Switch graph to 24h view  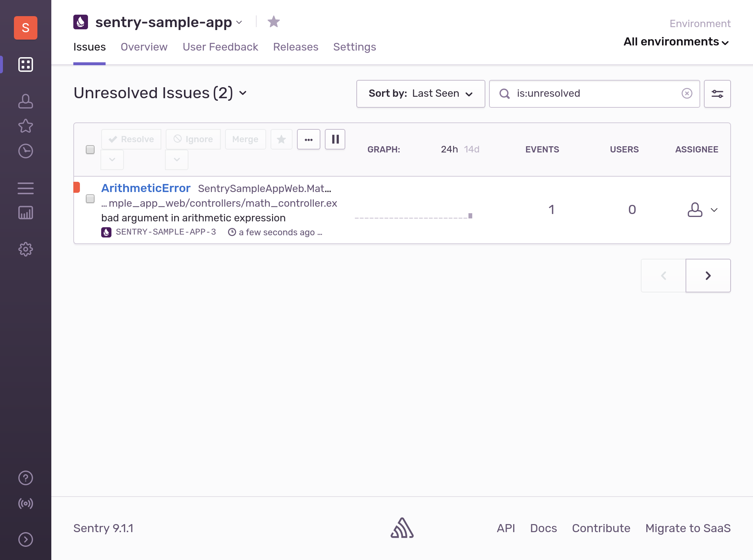click(449, 150)
